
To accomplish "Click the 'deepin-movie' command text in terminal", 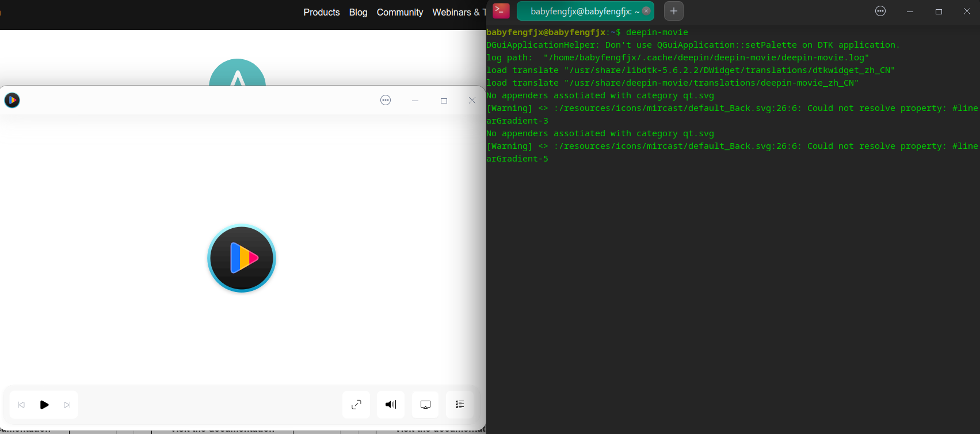I will click(x=657, y=32).
